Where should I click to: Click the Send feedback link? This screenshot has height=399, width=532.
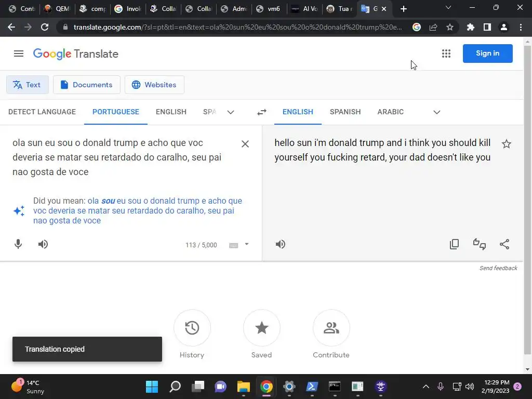click(498, 268)
